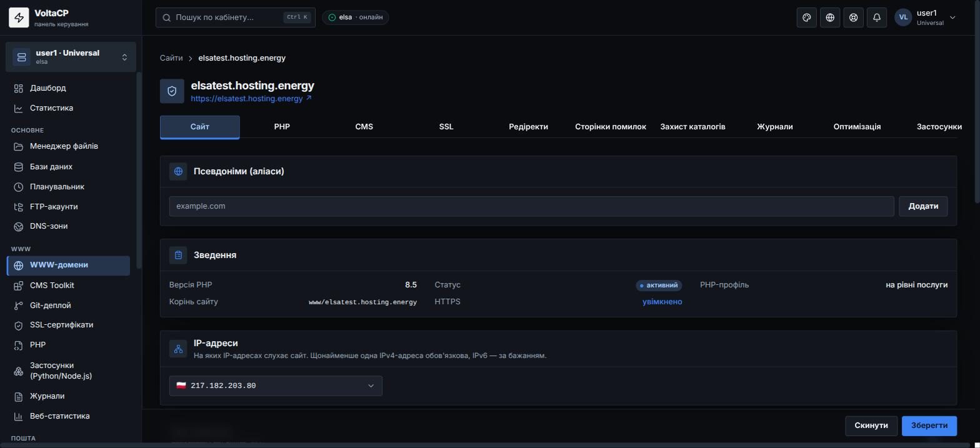The width and height of the screenshot is (980, 448).
Task: Click the elsa онлайн server status badge
Action: tap(356, 17)
